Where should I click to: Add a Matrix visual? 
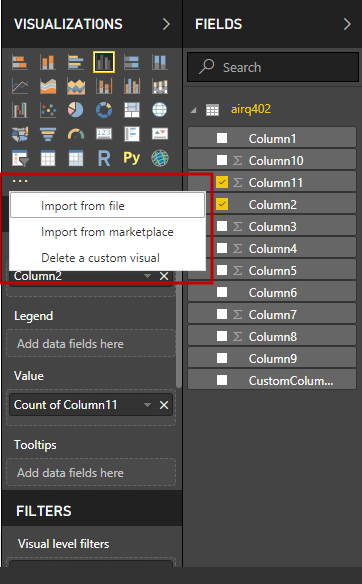(76, 158)
